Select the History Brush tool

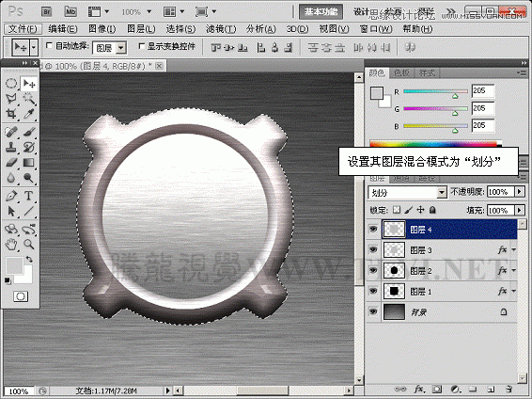click(x=29, y=147)
